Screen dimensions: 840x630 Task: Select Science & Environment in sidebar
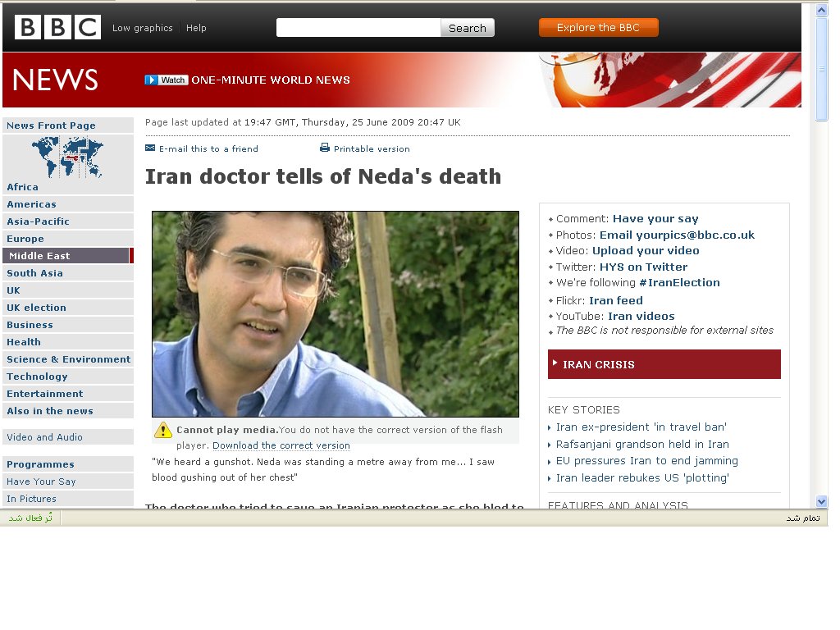pyautogui.click(x=68, y=359)
